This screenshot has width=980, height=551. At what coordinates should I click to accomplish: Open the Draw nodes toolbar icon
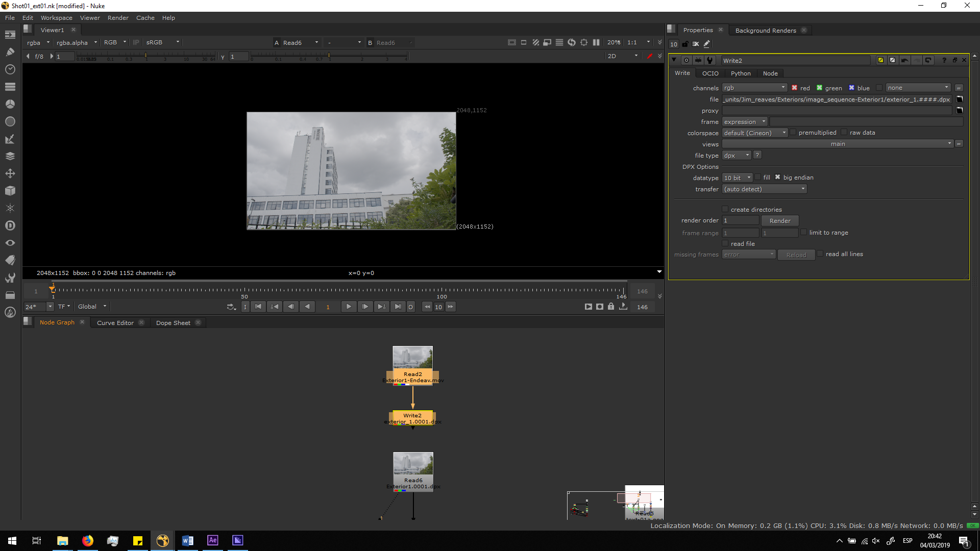pos(10,52)
